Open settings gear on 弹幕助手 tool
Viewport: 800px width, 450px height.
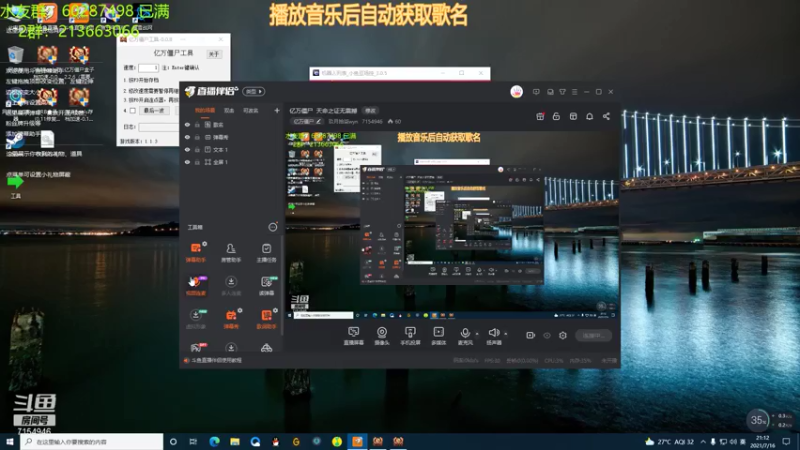(x=205, y=244)
